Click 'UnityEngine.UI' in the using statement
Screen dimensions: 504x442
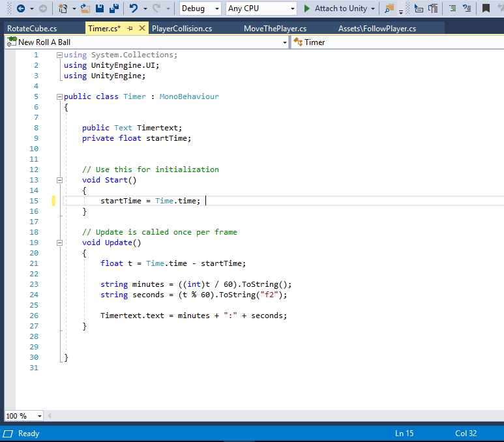(x=123, y=65)
